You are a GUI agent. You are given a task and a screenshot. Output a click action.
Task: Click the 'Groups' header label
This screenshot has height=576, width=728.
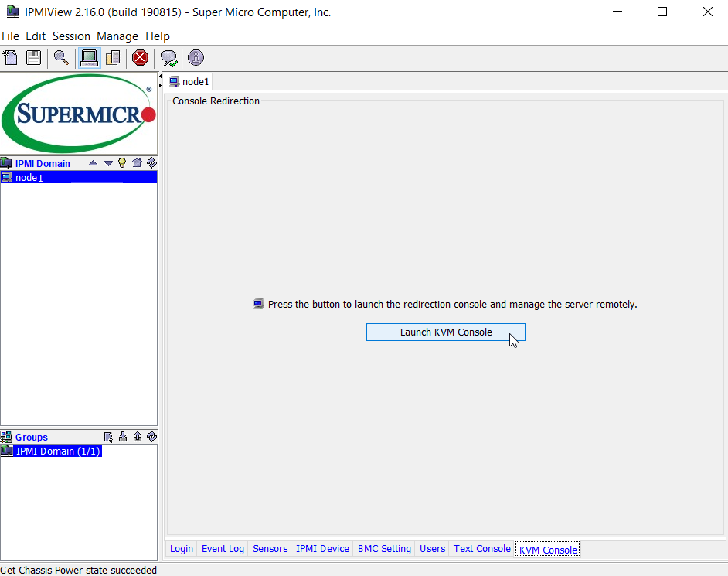tap(32, 437)
